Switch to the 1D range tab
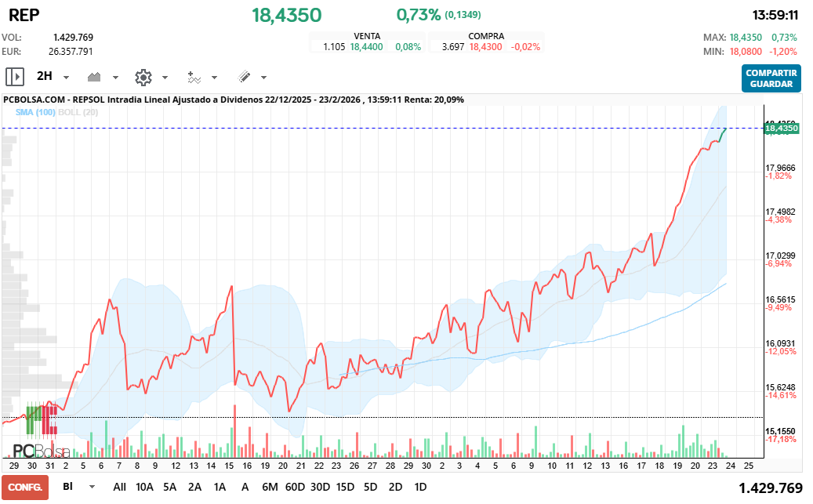 (x=420, y=487)
